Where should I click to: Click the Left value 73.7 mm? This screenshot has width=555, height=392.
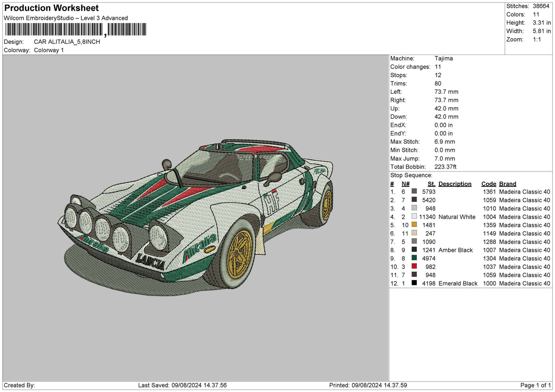point(446,92)
